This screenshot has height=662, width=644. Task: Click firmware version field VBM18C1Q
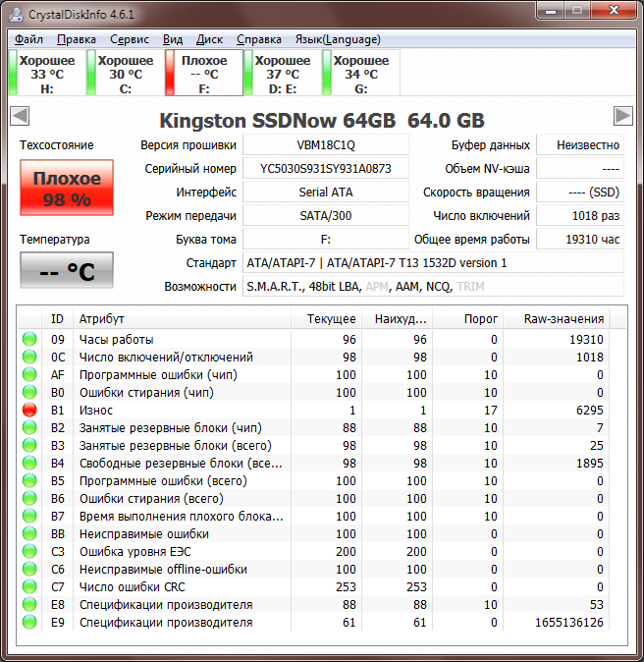(x=326, y=145)
